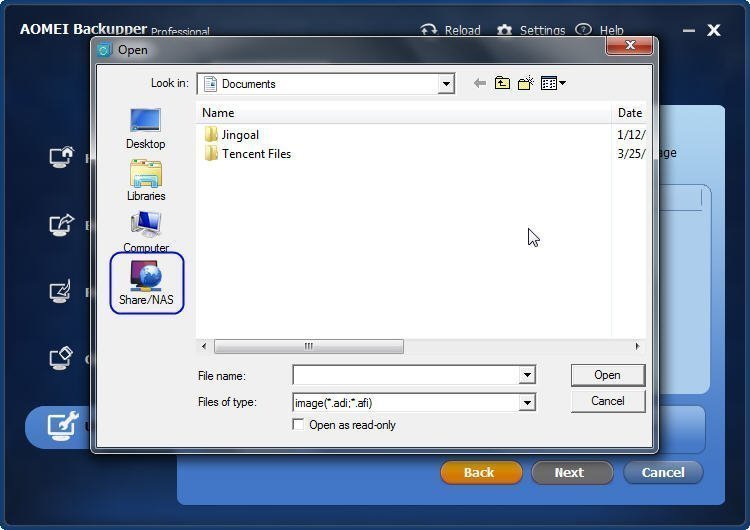Click scrollbar right arrow
The width and height of the screenshot is (750, 530).
point(637,346)
